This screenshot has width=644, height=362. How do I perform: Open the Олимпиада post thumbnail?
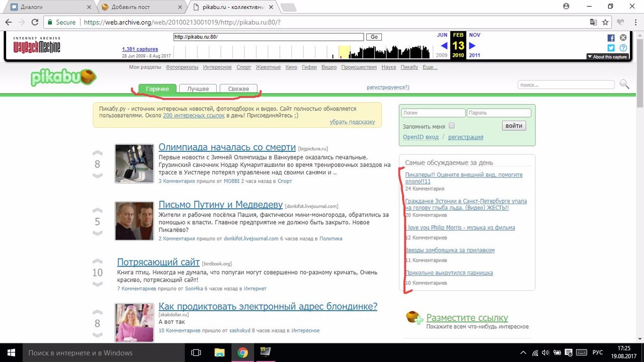tap(134, 164)
